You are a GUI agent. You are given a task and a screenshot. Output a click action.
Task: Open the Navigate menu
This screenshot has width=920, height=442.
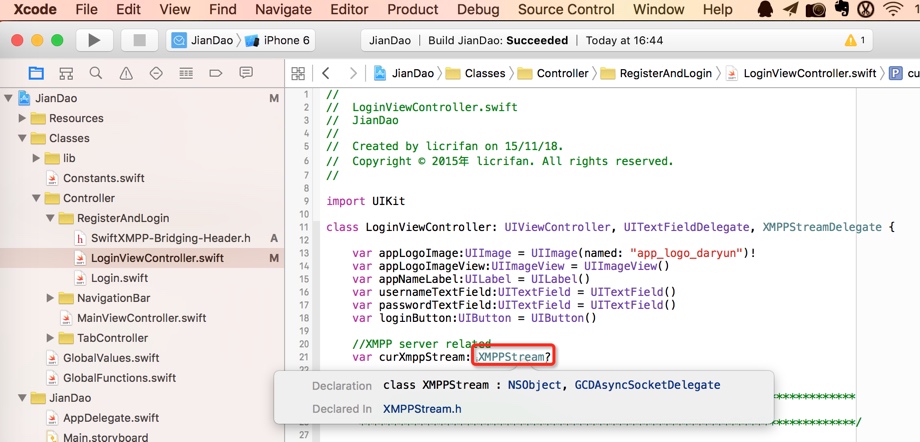click(x=283, y=9)
